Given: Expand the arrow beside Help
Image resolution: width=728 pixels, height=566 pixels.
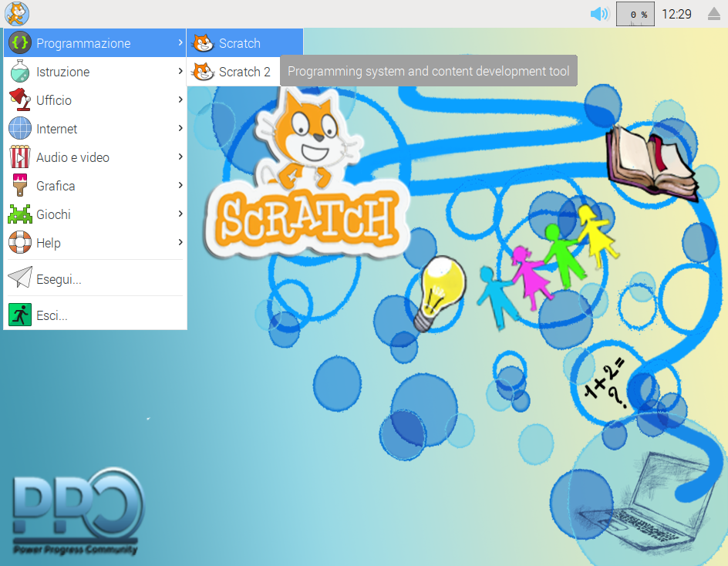Looking at the screenshot, I should 180,242.
